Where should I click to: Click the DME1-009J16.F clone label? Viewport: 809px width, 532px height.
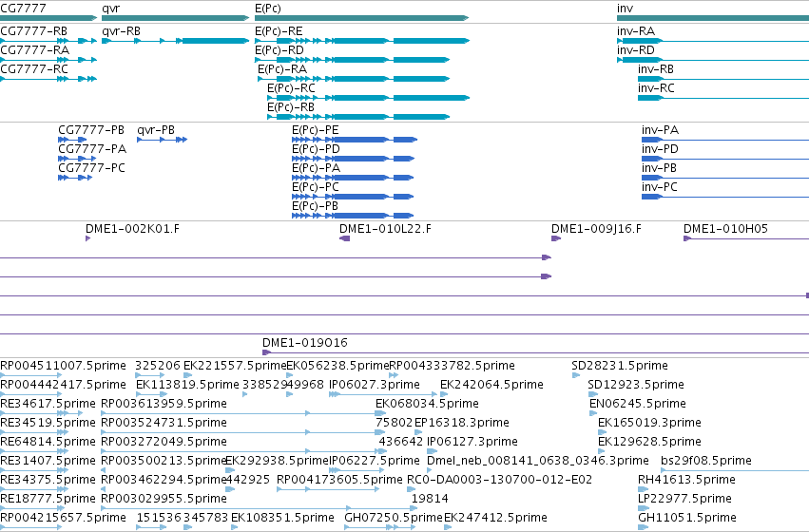coord(596,229)
